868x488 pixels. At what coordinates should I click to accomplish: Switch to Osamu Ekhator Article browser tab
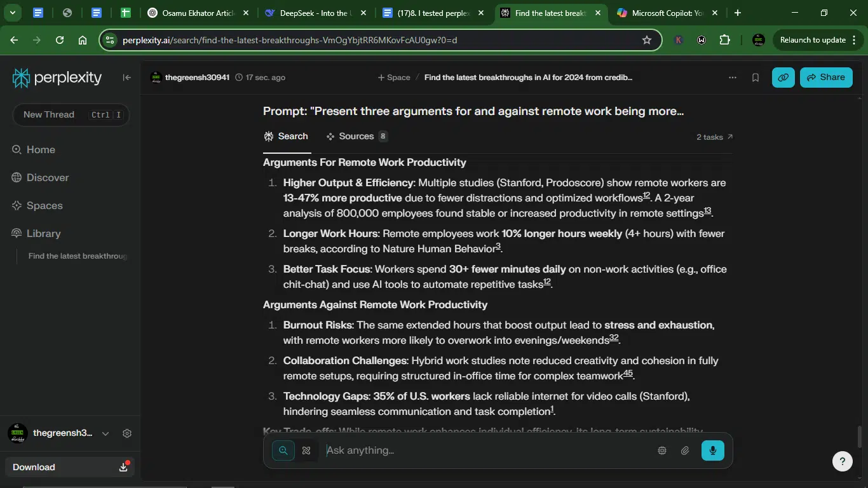(x=198, y=13)
